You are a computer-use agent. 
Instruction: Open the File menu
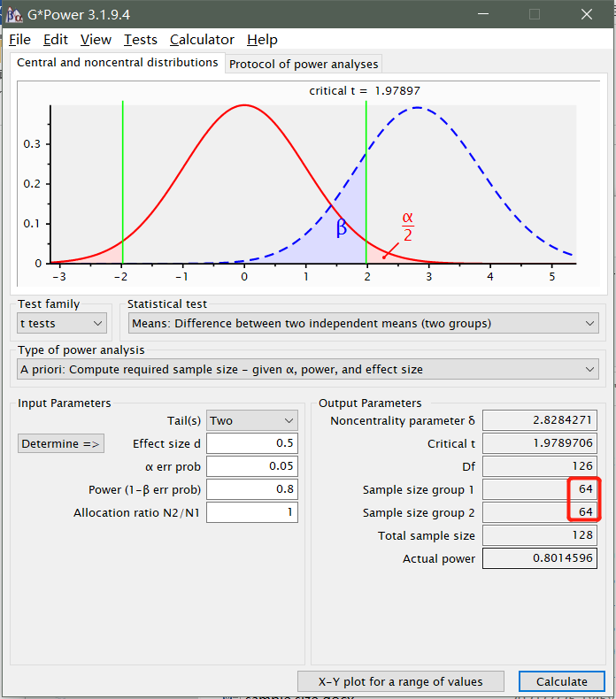[x=20, y=40]
